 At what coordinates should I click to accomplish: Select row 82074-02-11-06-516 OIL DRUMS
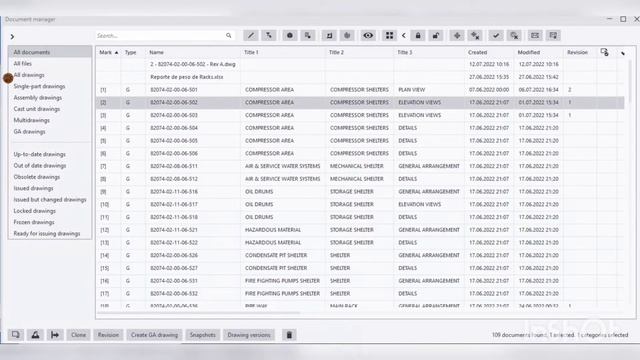(x=360, y=191)
